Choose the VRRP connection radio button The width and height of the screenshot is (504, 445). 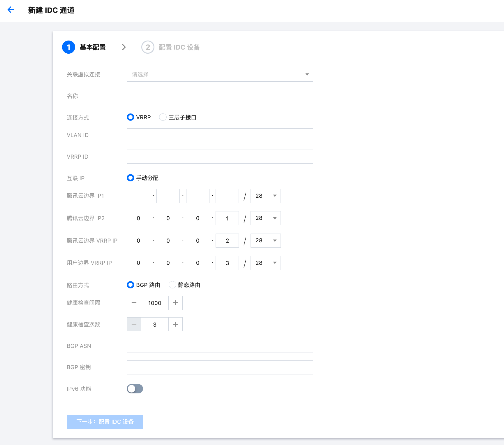[x=131, y=117]
